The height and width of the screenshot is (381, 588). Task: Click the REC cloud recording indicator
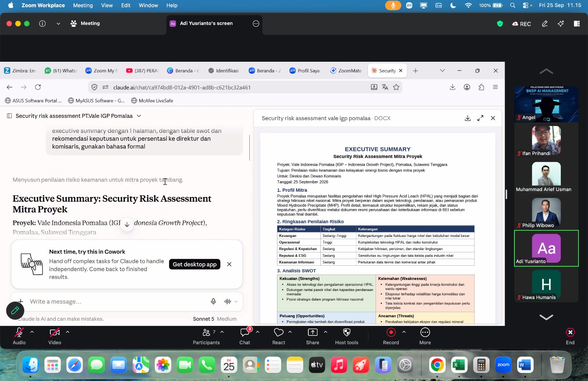pyautogui.click(x=521, y=24)
